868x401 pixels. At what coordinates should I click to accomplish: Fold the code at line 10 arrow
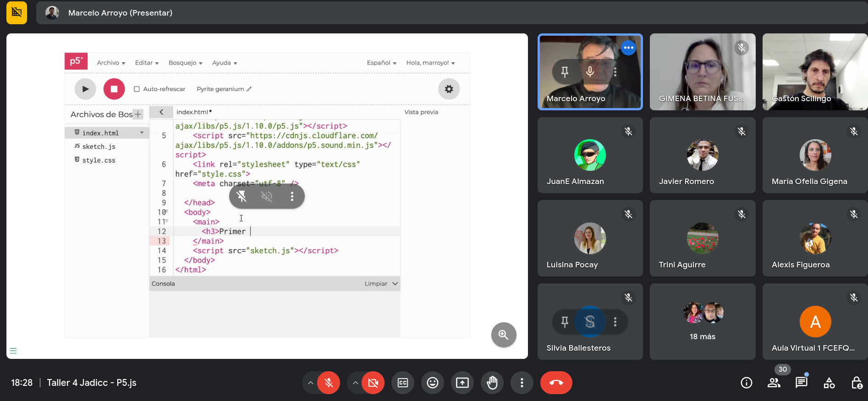click(167, 211)
